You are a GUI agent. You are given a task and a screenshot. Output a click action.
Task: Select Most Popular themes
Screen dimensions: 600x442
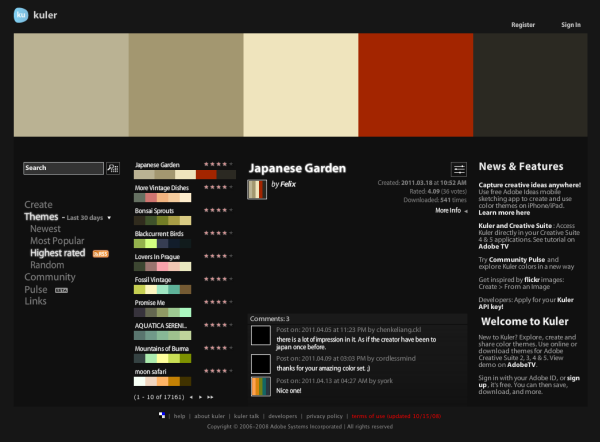[57, 241]
